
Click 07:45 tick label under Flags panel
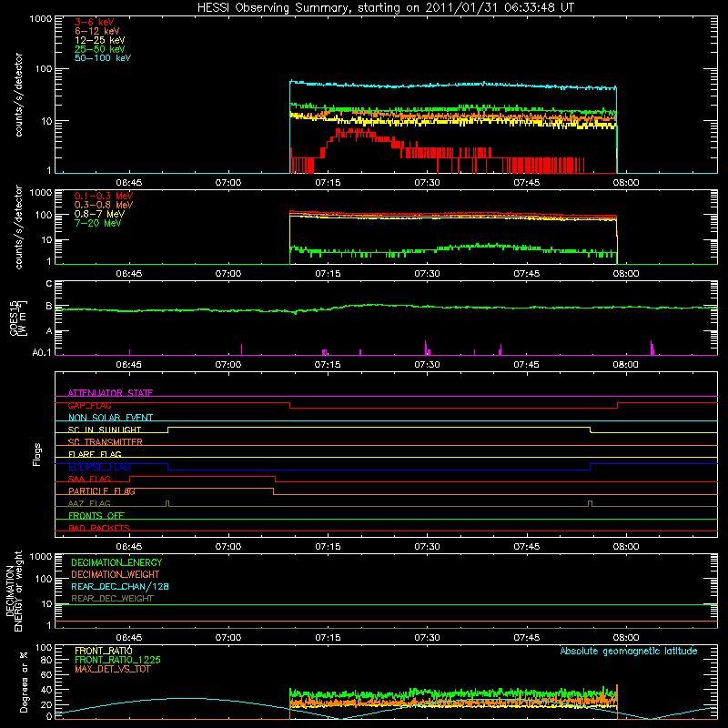(x=527, y=547)
